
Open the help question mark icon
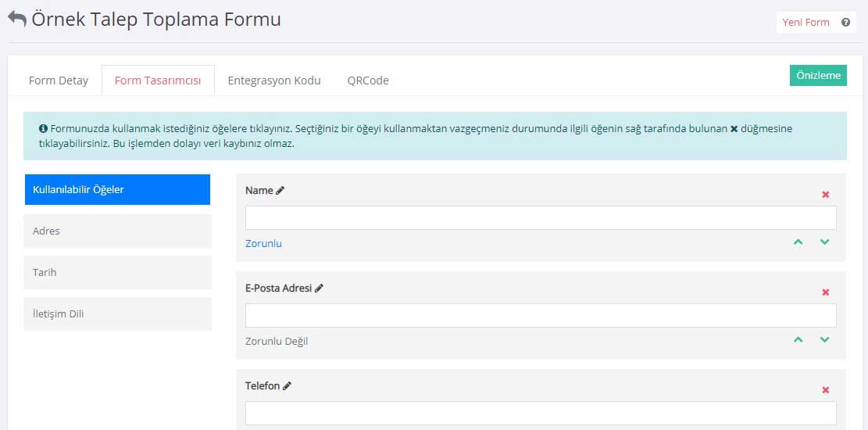[845, 23]
